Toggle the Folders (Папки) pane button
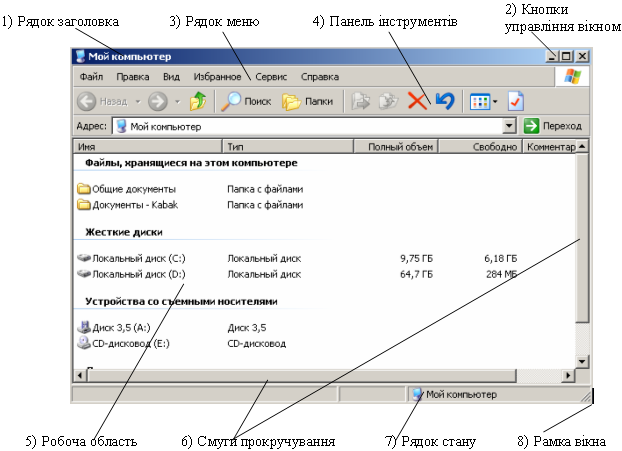The height and width of the screenshot is (451, 622). [307, 102]
